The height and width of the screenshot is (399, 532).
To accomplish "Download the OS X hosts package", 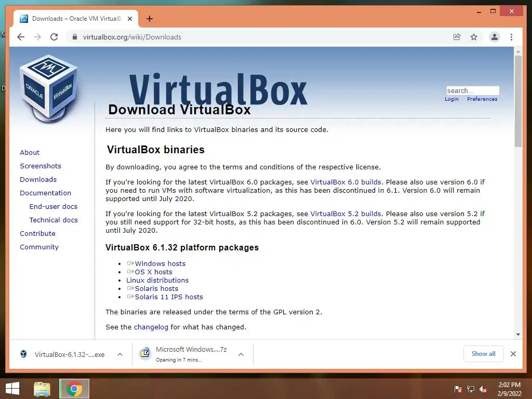I will click(153, 272).
